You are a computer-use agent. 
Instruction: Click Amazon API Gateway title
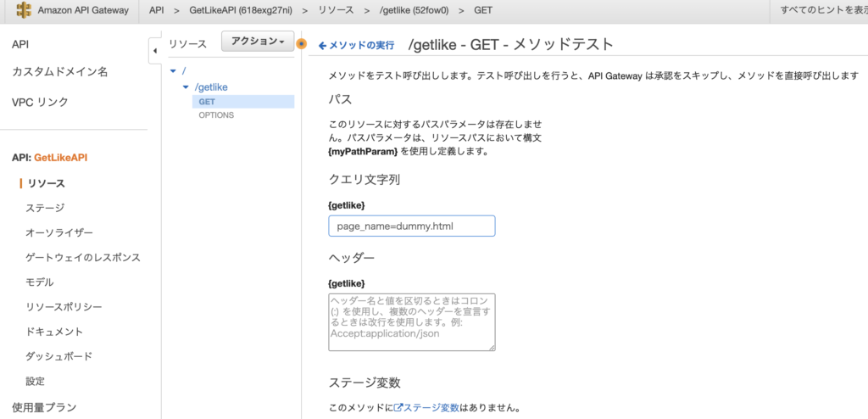(x=83, y=10)
